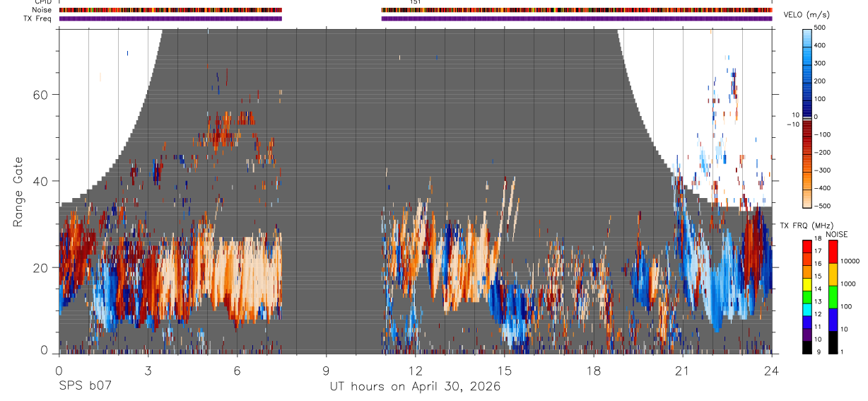
Task: Click the green NOISE swatch between 100 and 1000
Action: pos(834,297)
